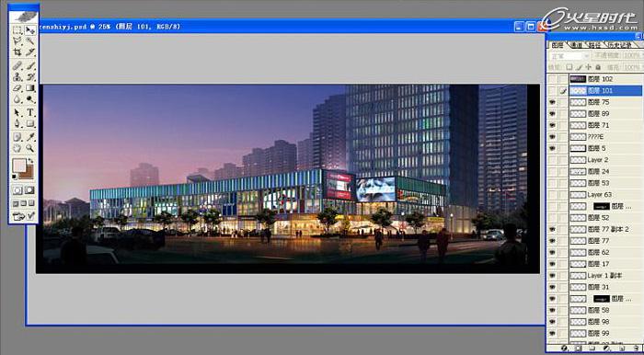Select the Hand tool

pos(17,148)
